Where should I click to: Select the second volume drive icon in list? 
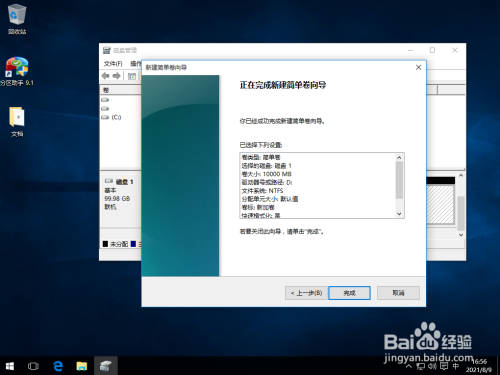[105, 108]
